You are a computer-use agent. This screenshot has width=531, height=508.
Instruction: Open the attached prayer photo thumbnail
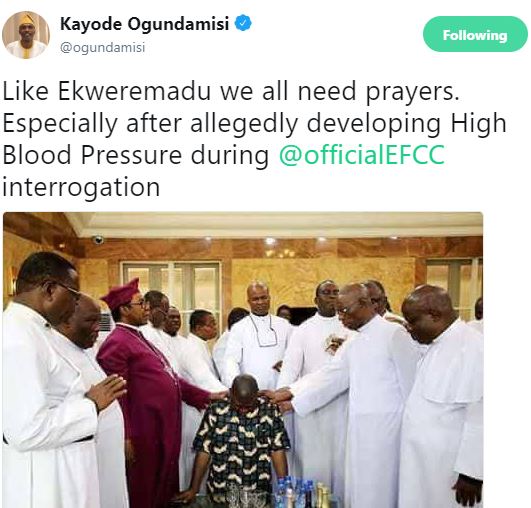pyautogui.click(x=243, y=360)
